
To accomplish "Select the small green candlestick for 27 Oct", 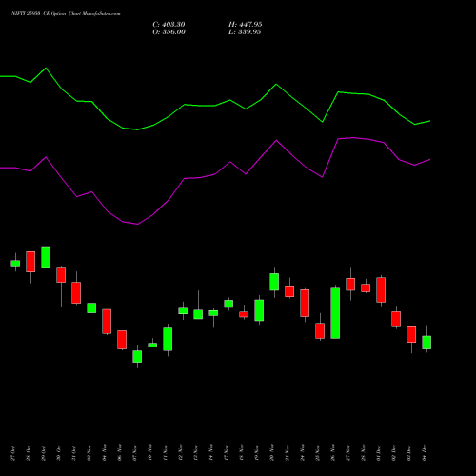I will (15, 263).
